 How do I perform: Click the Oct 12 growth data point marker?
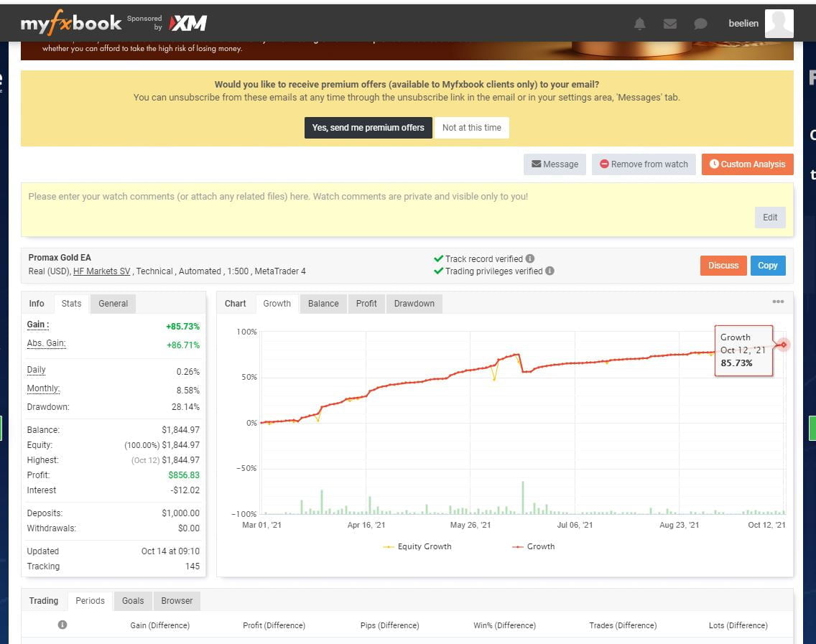tap(784, 345)
